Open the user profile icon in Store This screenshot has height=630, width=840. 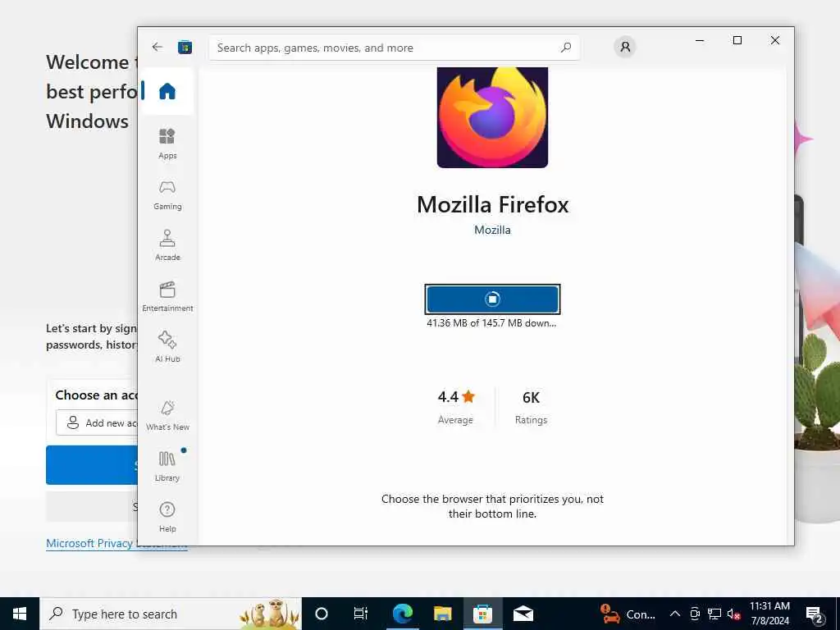[624, 47]
